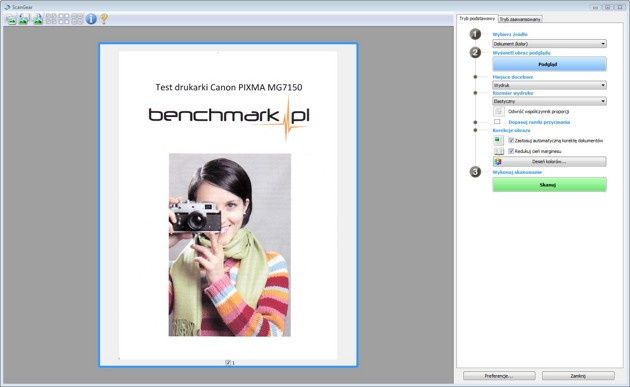This screenshot has height=387, width=630.
Task: Switch to the Tryb zaawansowany tab
Action: (520, 19)
